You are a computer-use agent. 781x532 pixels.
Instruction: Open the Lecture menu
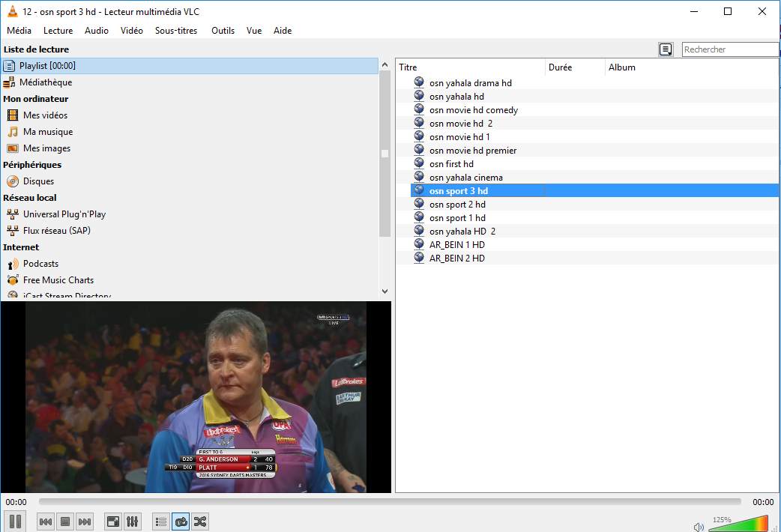point(58,31)
